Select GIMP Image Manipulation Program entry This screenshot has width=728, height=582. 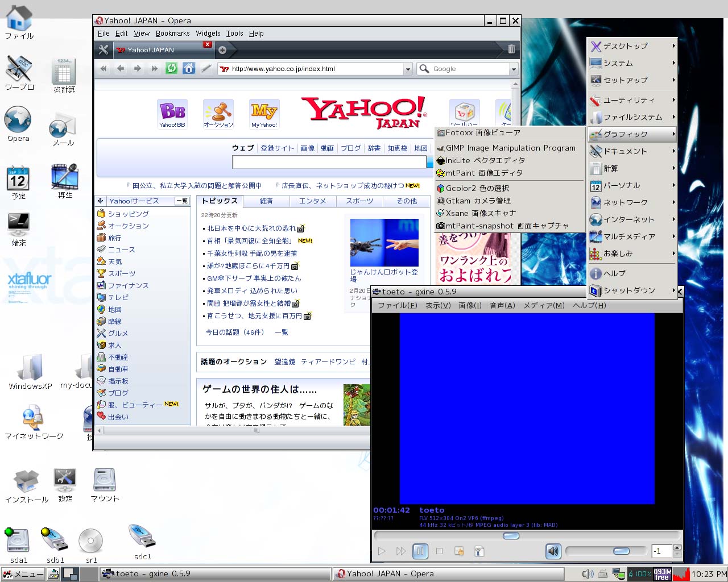click(x=510, y=148)
